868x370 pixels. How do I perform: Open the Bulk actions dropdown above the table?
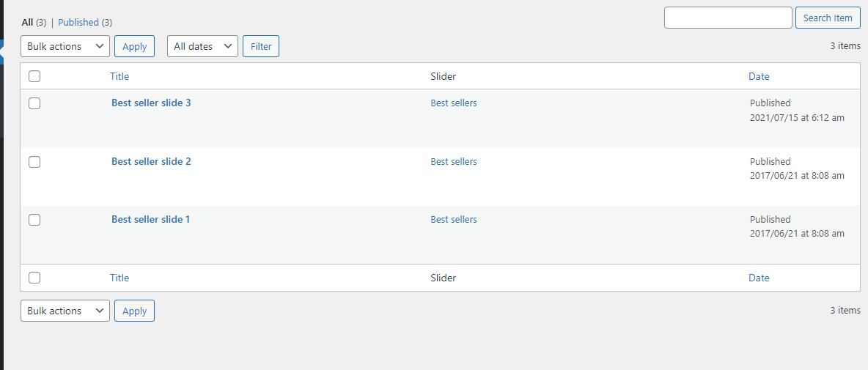coord(65,46)
